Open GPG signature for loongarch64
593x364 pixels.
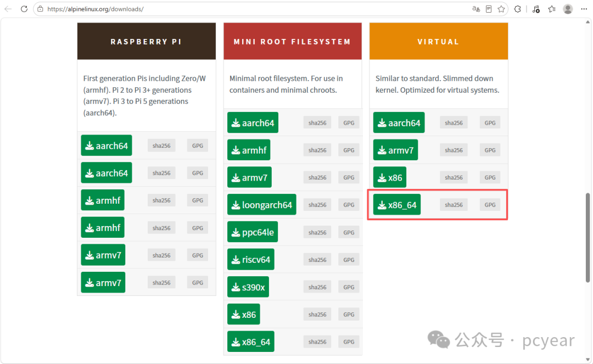pos(349,204)
